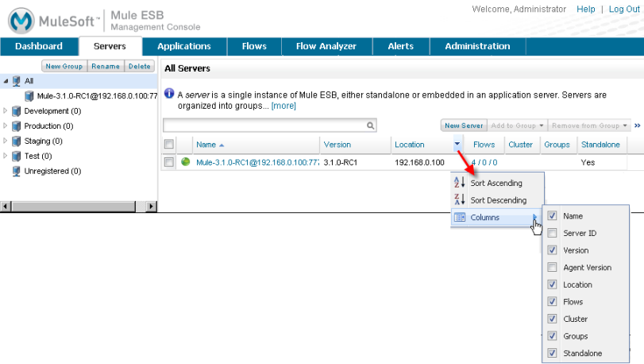Click the New Group button
Viewport: 644px width, 364px height.
pos(64,66)
